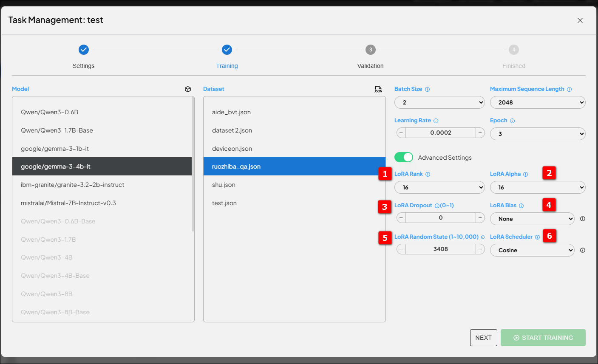Image resolution: width=598 pixels, height=364 pixels.
Task: Click the info icon right of Cosine dropdown
Action: pyautogui.click(x=583, y=250)
